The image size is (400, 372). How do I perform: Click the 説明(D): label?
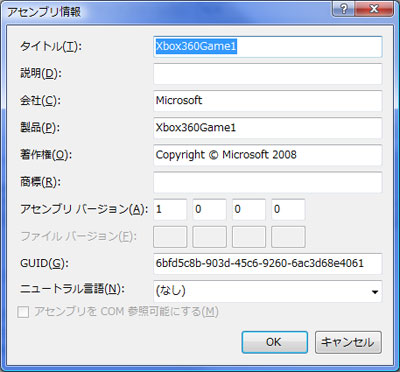(41, 74)
